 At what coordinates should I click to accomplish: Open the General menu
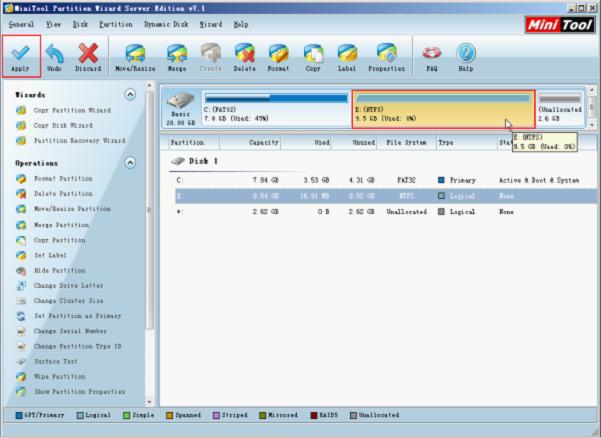click(21, 24)
